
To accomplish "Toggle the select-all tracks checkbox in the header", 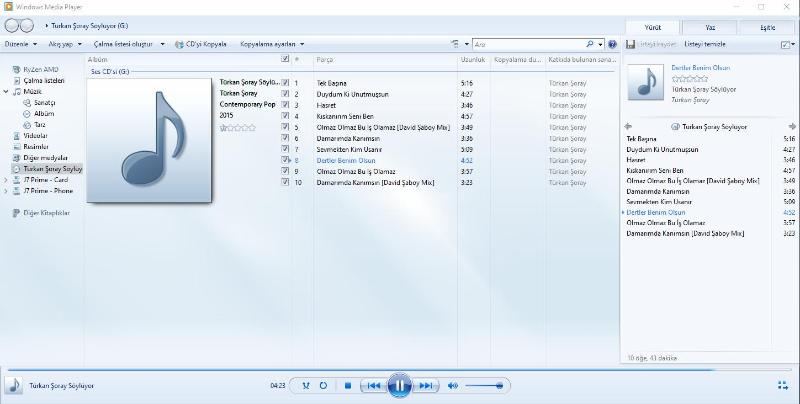I will click(285, 59).
